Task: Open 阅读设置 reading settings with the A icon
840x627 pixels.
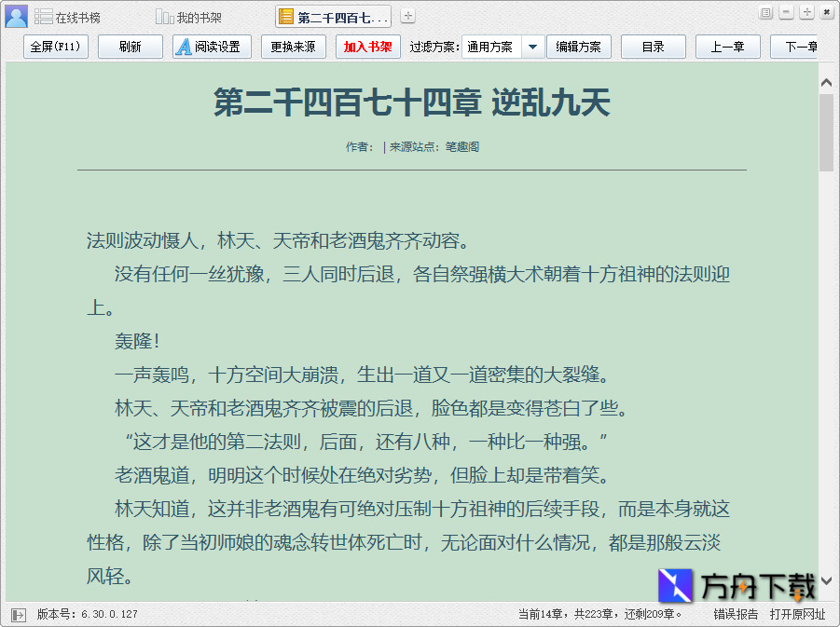Action: coord(210,47)
